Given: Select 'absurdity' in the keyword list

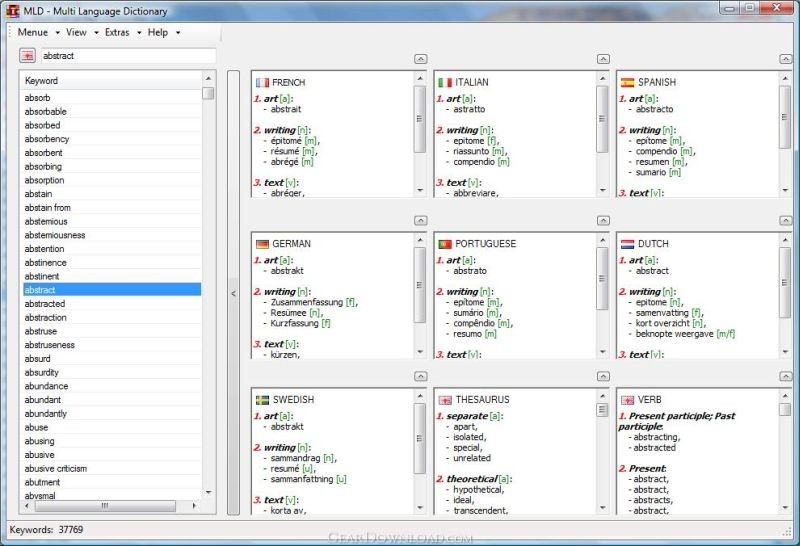Looking at the screenshot, I should [112, 373].
